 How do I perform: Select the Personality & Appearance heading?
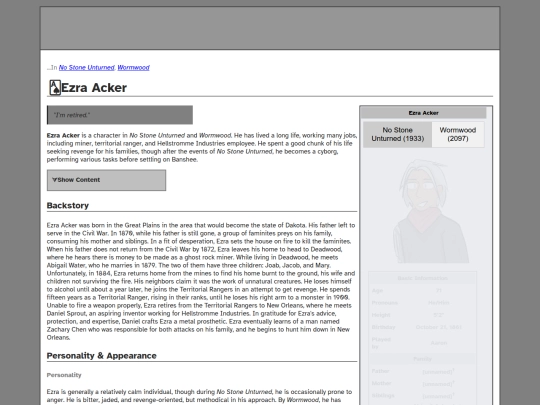coord(102,356)
